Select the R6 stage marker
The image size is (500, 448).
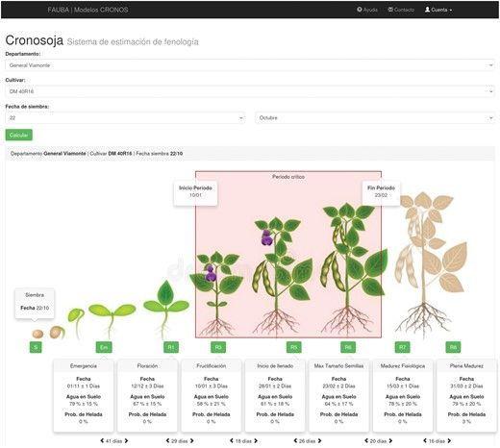click(348, 347)
